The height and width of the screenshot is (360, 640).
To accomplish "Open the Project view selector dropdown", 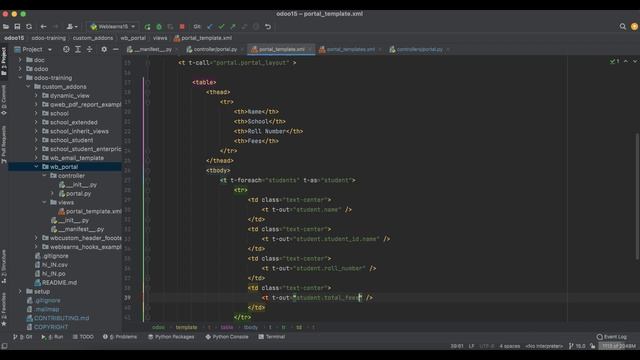I will point(33,49).
